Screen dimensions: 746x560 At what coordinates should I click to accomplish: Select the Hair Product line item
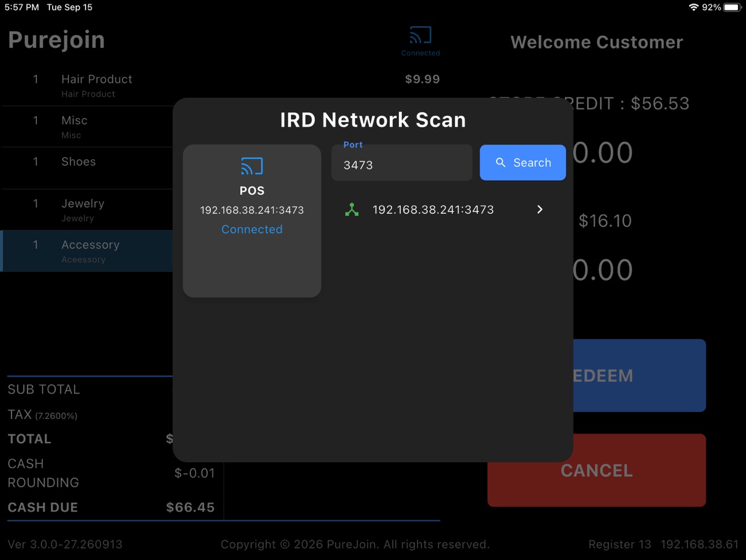[x=87, y=86]
